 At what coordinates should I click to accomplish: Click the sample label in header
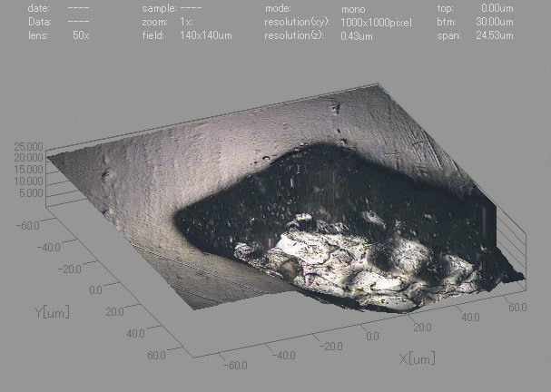click(x=157, y=8)
